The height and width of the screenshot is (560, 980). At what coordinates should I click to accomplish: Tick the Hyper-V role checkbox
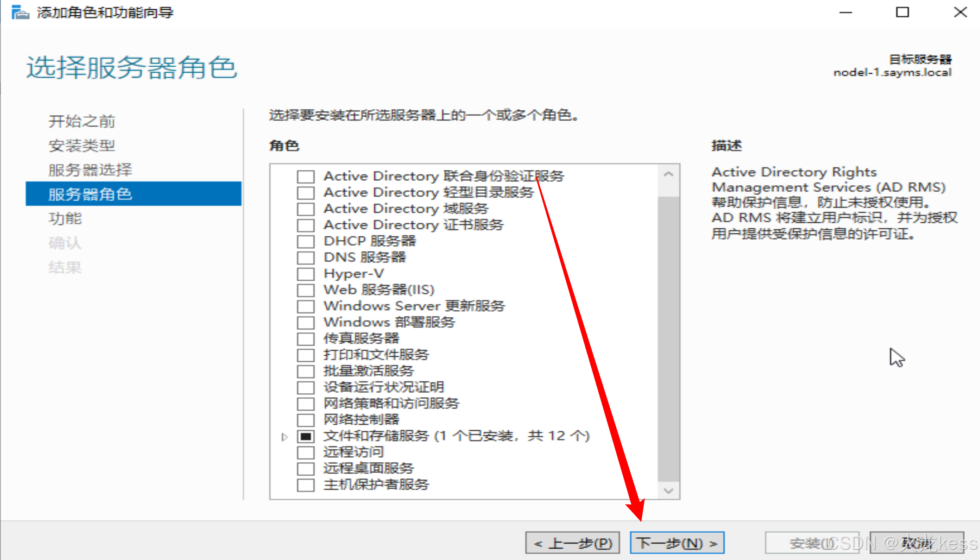tap(305, 274)
